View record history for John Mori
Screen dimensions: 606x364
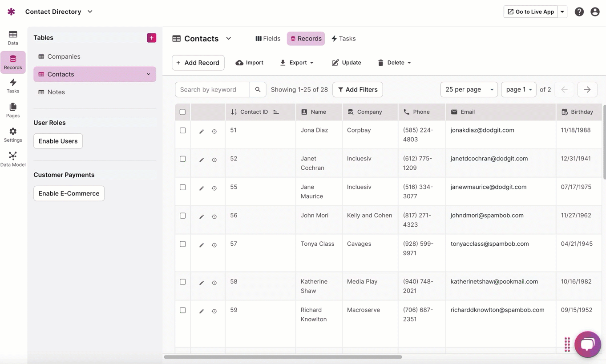tap(214, 217)
